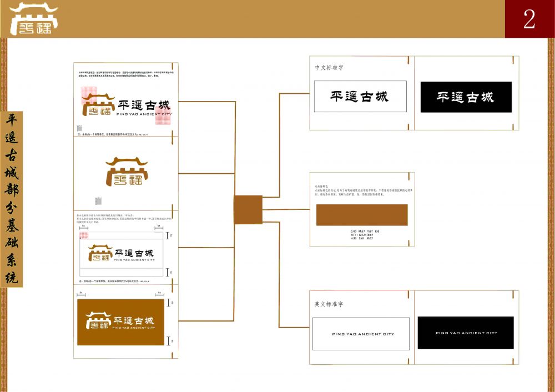The width and height of the screenshot is (555, 392).
Task: Select the R:171 G:124 B:67 color value line
Action: point(362,235)
